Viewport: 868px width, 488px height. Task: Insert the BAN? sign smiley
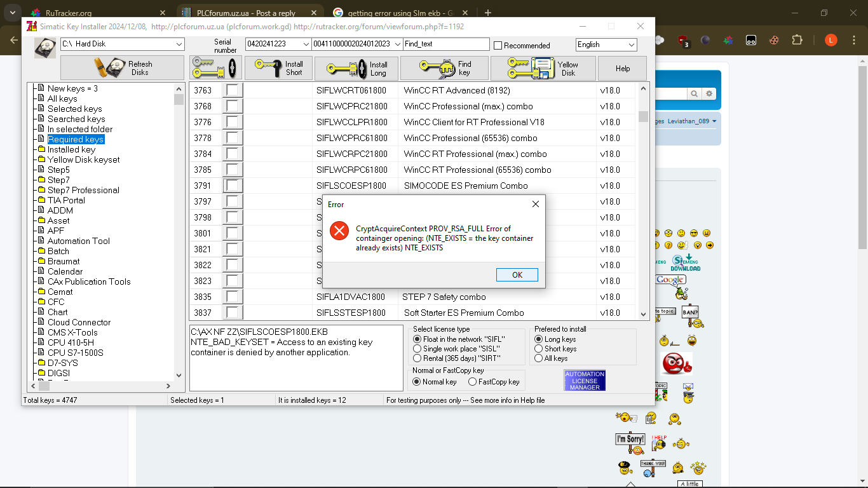(691, 315)
